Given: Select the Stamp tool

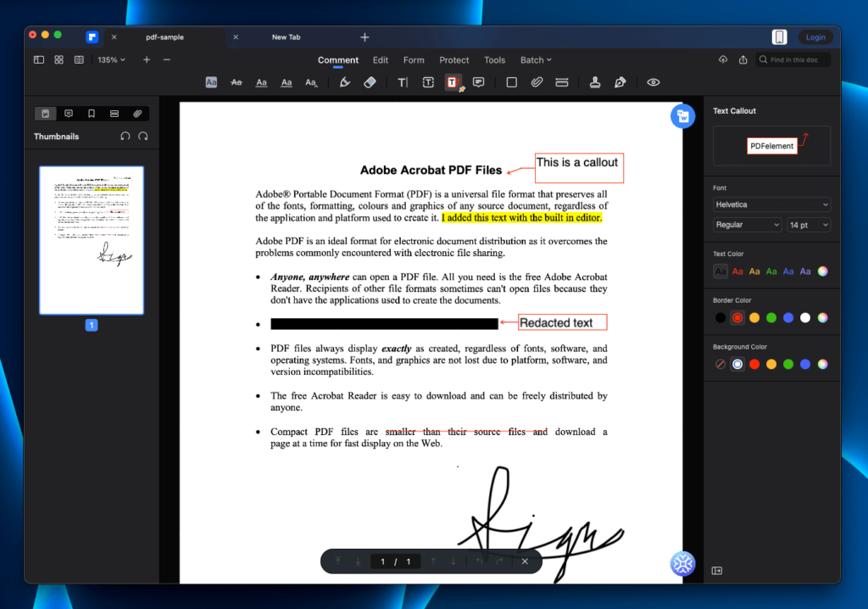Looking at the screenshot, I should tap(595, 82).
